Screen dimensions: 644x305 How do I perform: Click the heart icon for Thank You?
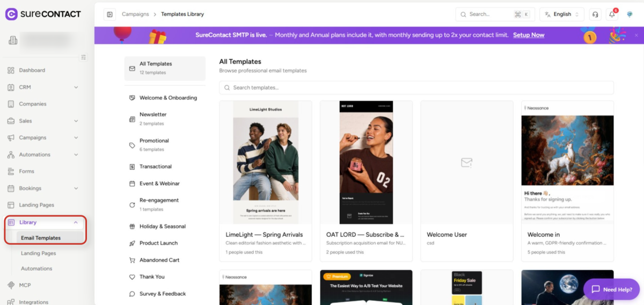[x=132, y=277]
